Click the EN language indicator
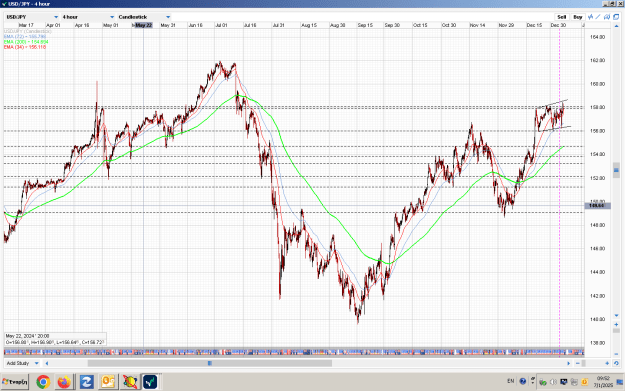 (511, 381)
